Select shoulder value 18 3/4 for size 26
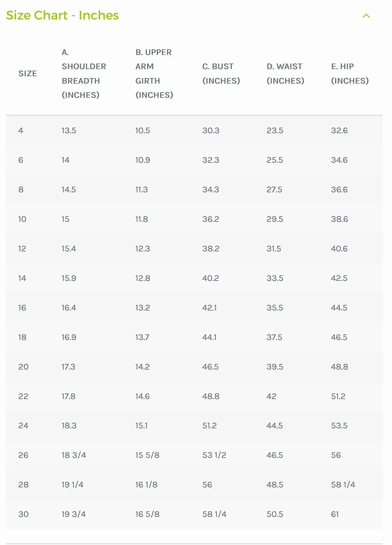Screen dimensions: 392x545 coord(74,455)
